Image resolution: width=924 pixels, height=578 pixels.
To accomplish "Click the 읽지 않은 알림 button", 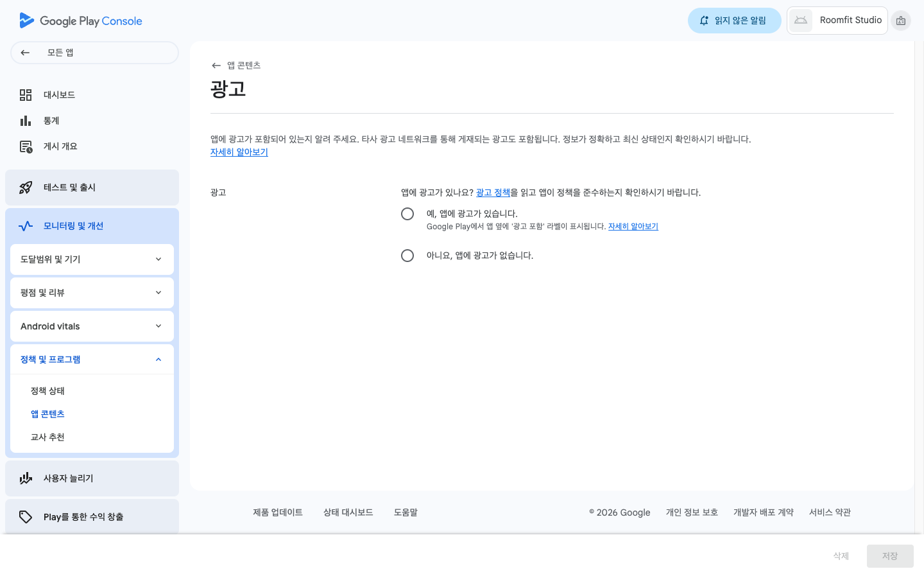I will (x=734, y=21).
